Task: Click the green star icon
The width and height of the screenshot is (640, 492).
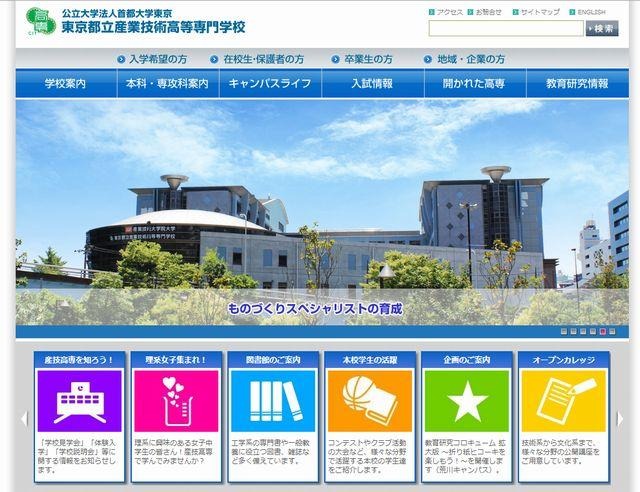Action: click(x=467, y=401)
